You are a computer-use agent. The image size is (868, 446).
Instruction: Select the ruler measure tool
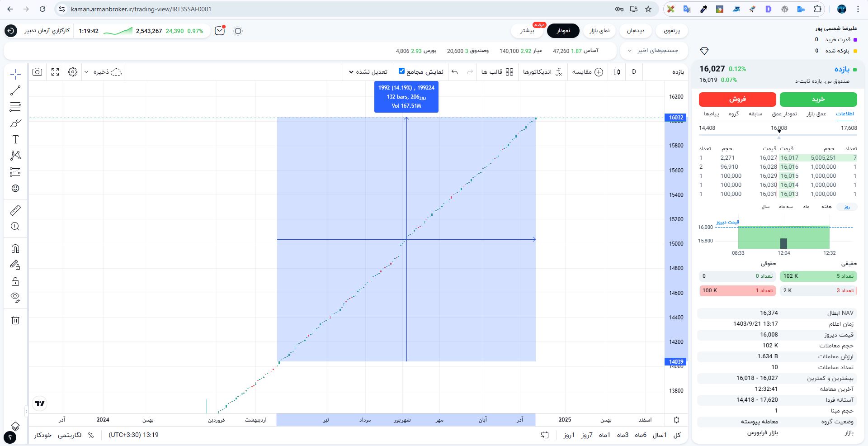[15, 210]
